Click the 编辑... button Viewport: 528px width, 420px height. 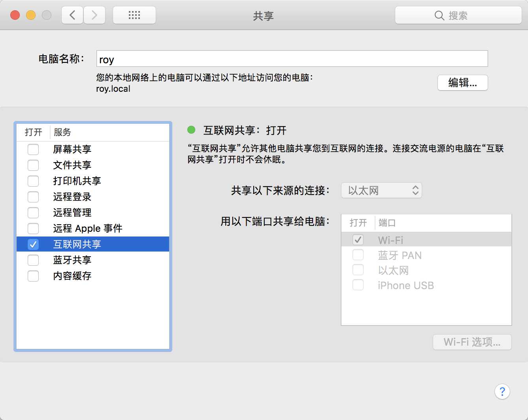[x=463, y=83]
